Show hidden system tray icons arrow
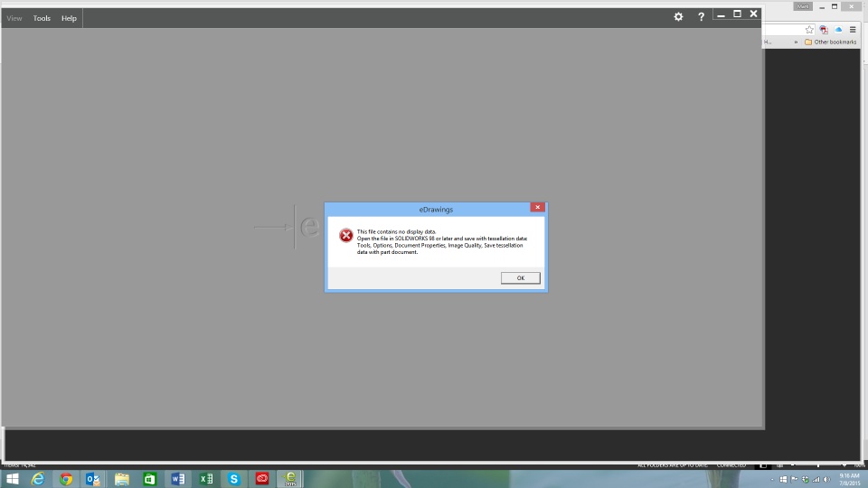 772,479
